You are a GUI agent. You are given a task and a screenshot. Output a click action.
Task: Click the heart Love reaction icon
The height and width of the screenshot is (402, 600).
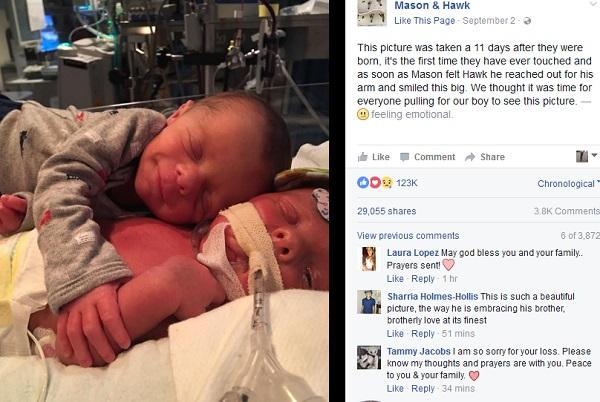pyautogui.click(x=375, y=183)
